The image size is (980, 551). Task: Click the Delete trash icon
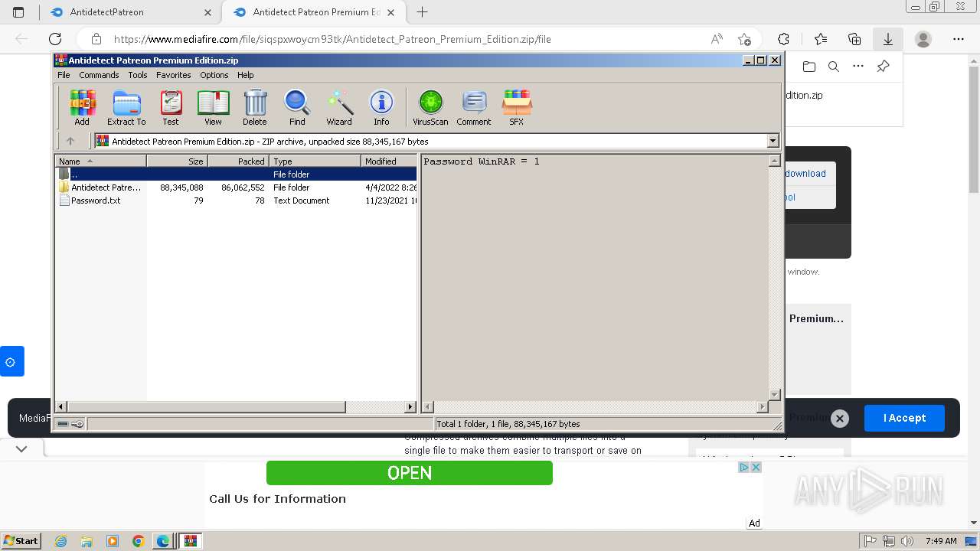pos(255,107)
